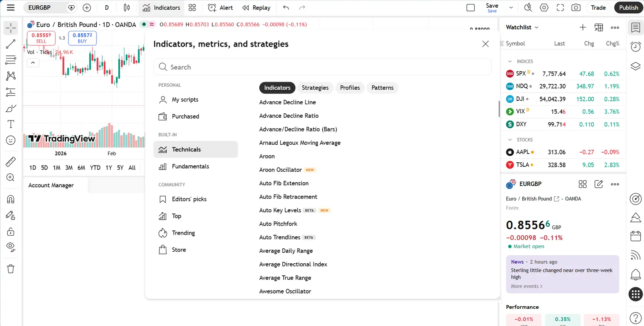Image resolution: width=644 pixels, height=326 pixels.
Task: Select the TSLA row in the watchlist
Action: point(562,165)
